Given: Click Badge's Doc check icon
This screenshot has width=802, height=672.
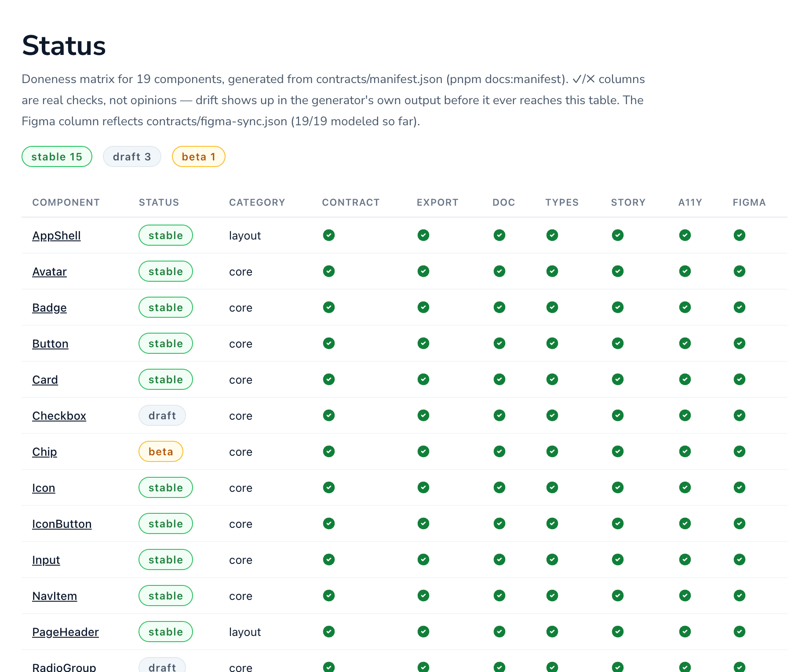Looking at the screenshot, I should [x=499, y=307].
